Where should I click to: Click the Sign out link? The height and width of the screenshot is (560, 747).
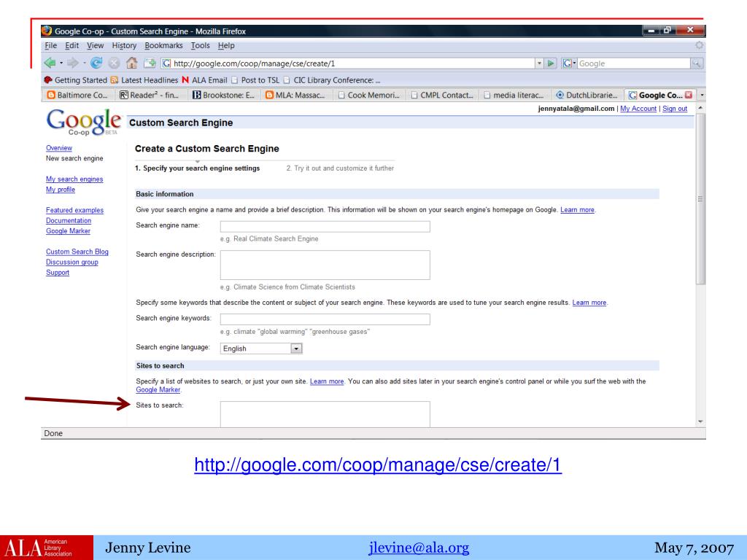coord(675,109)
